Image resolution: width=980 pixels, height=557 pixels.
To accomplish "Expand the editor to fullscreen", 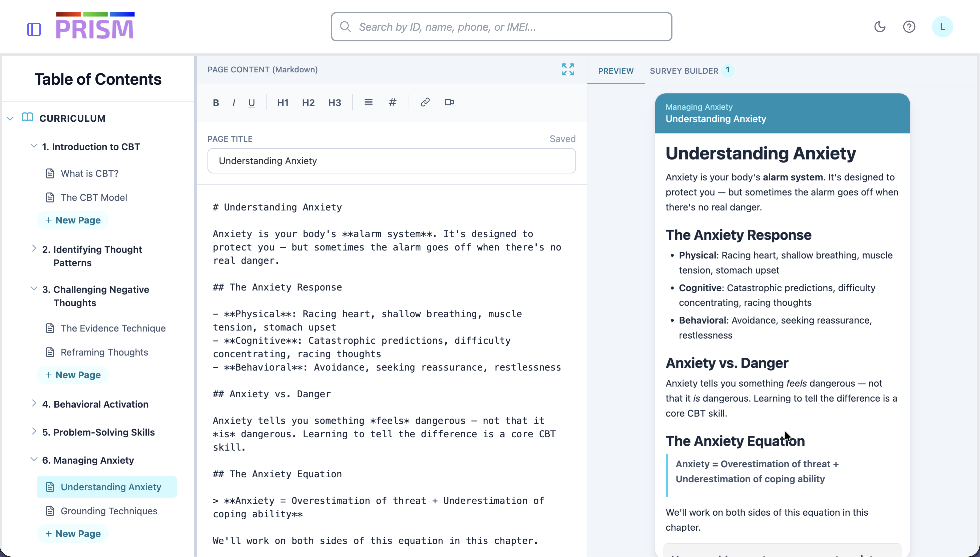I will tap(568, 69).
